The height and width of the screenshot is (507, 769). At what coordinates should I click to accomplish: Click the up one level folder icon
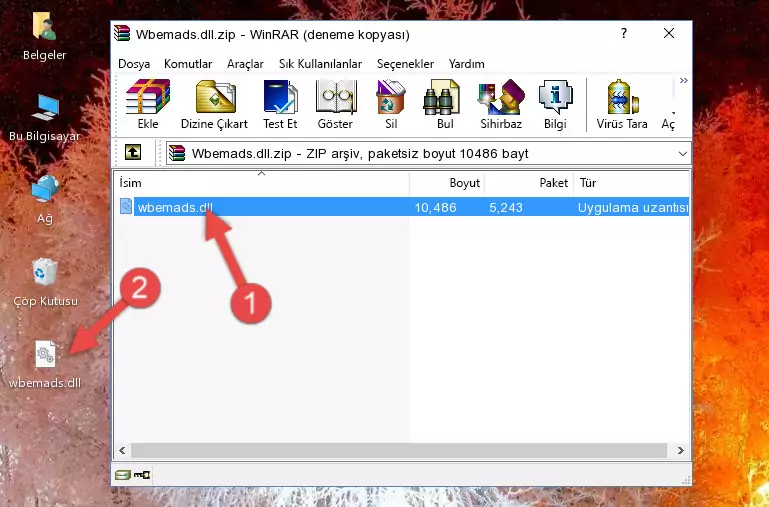tap(132, 152)
